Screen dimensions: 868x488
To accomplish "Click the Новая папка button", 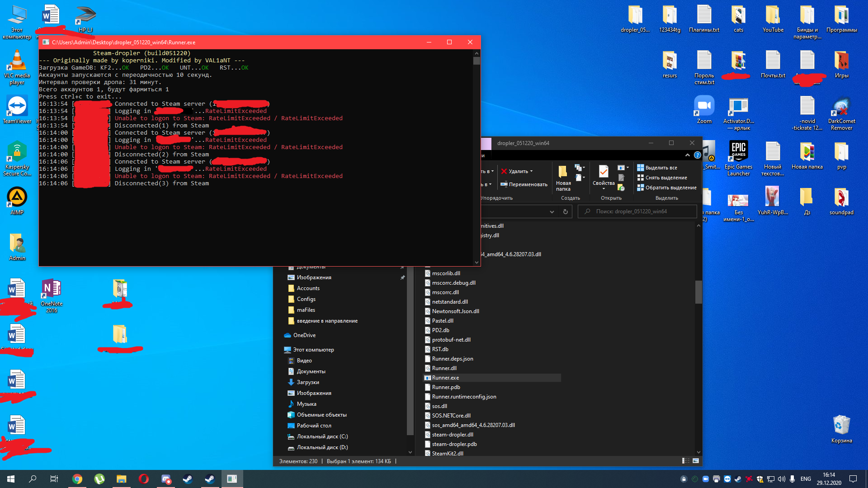I will (563, 178).
